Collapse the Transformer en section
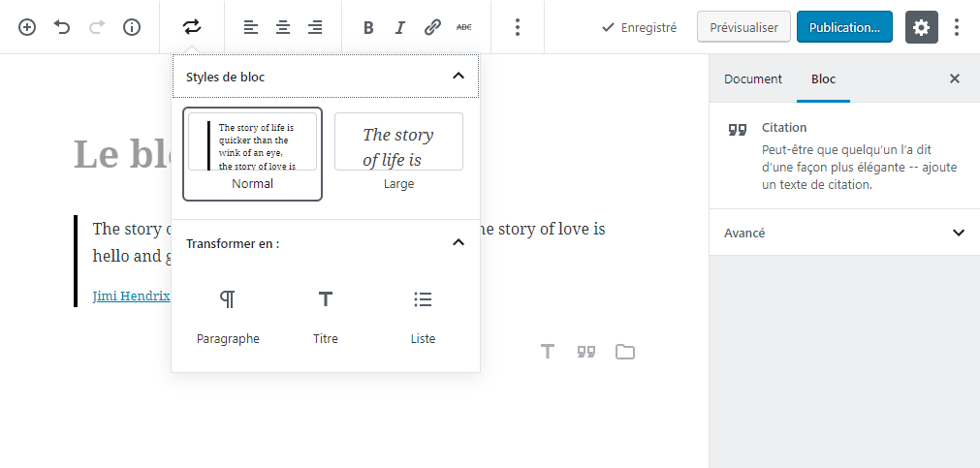Image resolution: width=980 pixels, height=468 pixels. point(458,243)
